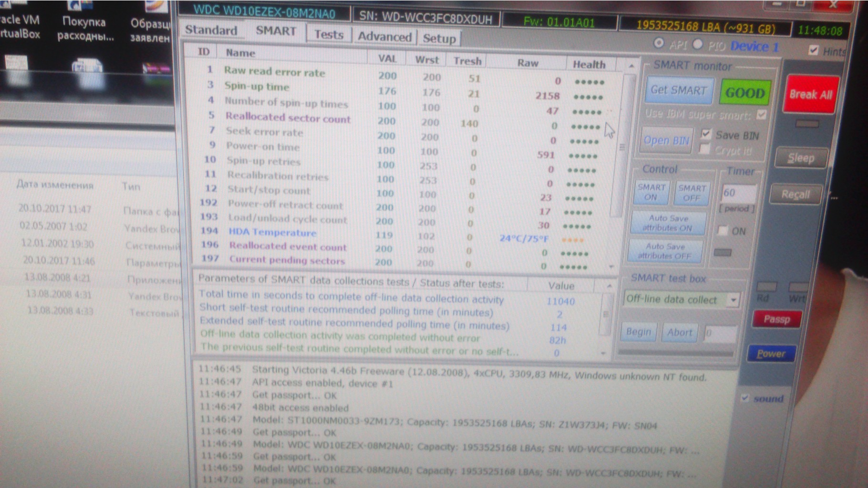Open the Advanced tab
868x488 pixels.
click(384, 37)
